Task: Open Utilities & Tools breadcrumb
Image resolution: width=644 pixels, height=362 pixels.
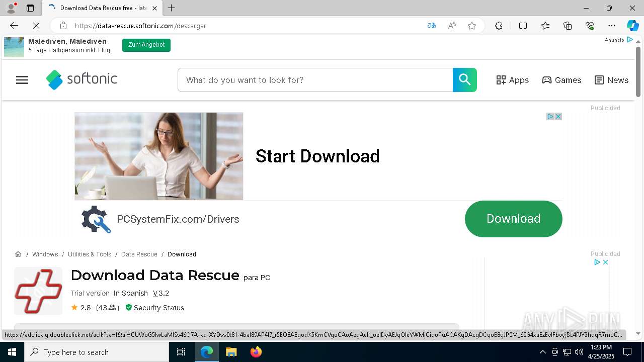Action: (x=90, y=254)
